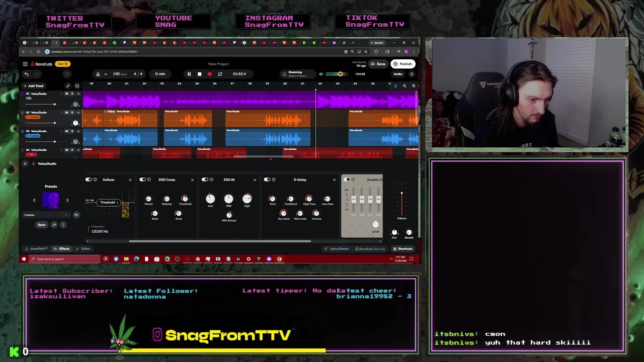Open the DeEsser Threshold parameter selector
The width and height of the screenshot is (644, 362).
(109, 203)
